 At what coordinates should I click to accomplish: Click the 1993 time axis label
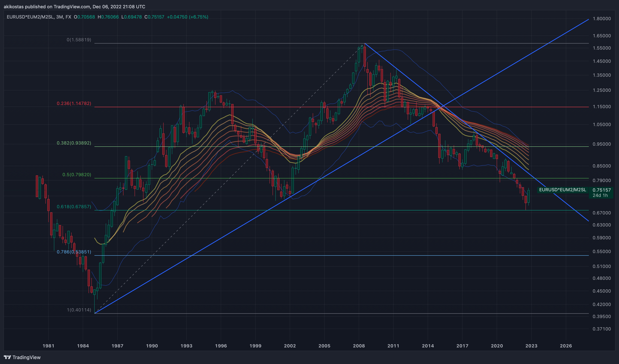186,346
